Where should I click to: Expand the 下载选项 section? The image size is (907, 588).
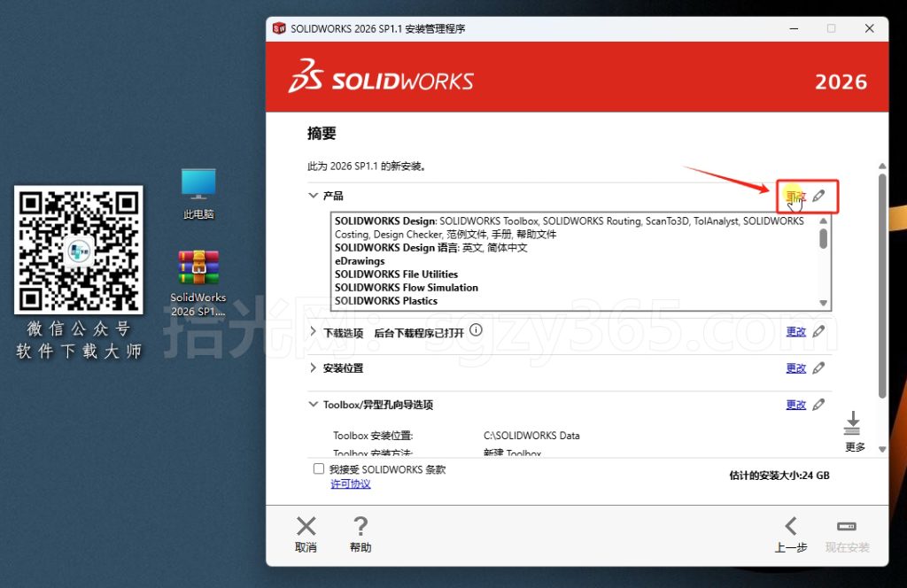(x=314, y=330)
